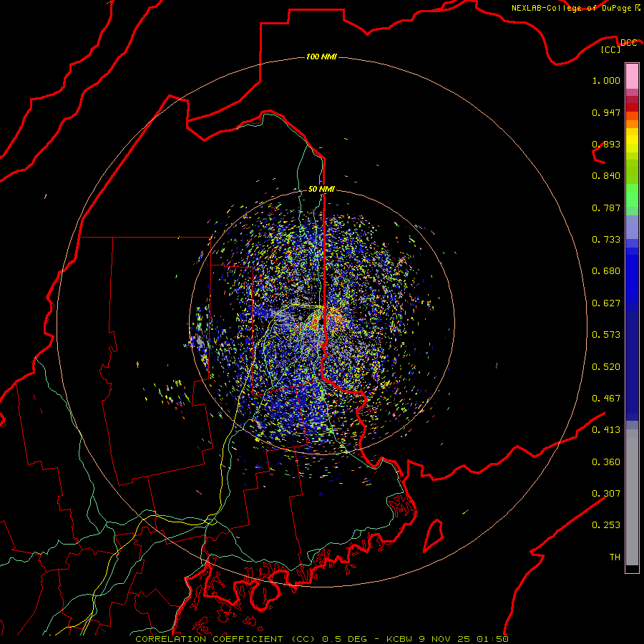Image resolution: width=644 pixels, height=644 pixels.
Task: Pick the yellow color bar segment
Action: point(632,140)
